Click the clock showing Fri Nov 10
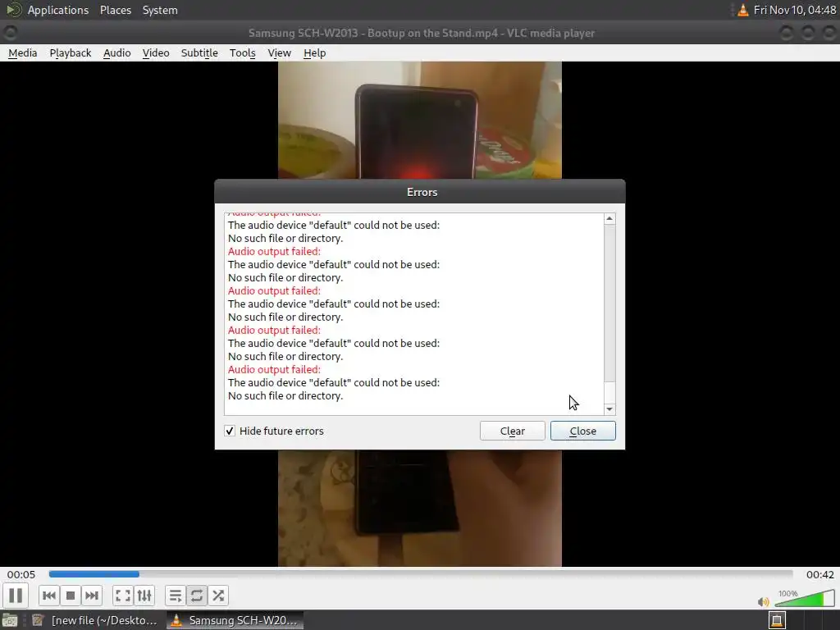Viewport: 840px width, 630px height. (x=794, y=10)
